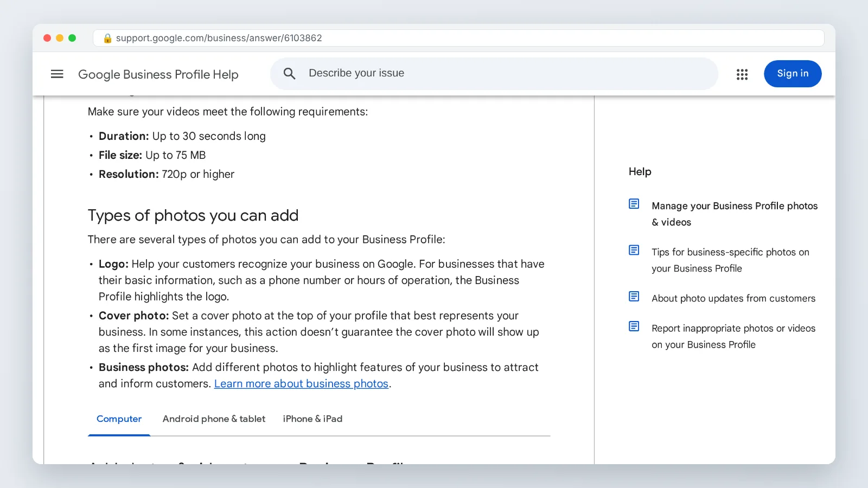Screen dimensions: 868x488
Task: Switch to Android phone & tablet tab
Action: point(214,419)
